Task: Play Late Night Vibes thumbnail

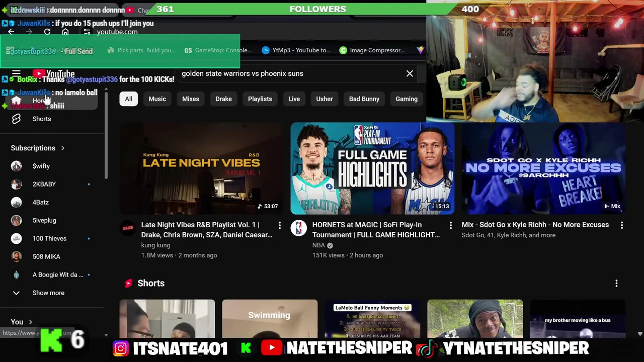Action: pyautogui.click(x=202, y=168)
